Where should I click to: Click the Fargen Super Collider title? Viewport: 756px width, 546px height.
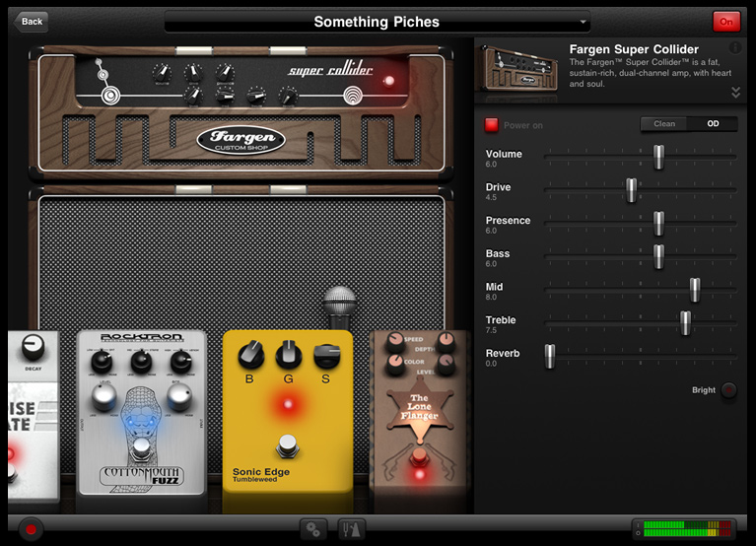coord(634,49)
